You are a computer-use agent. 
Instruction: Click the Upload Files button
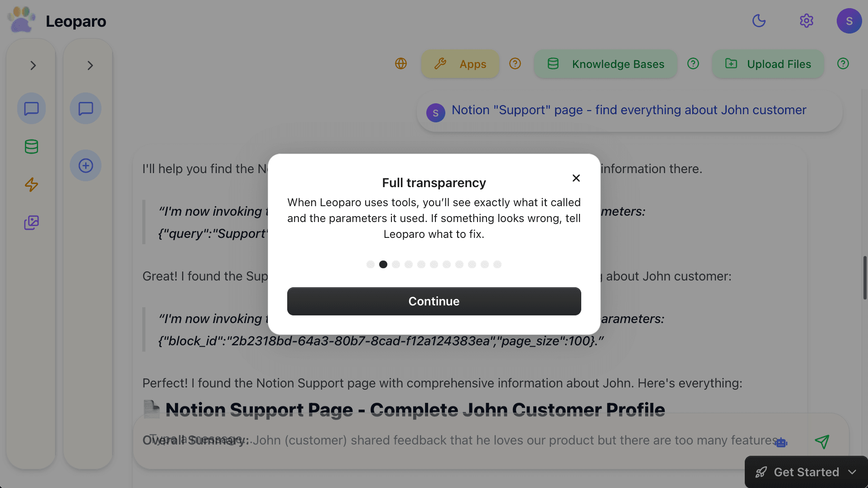(x=767, y=64)
